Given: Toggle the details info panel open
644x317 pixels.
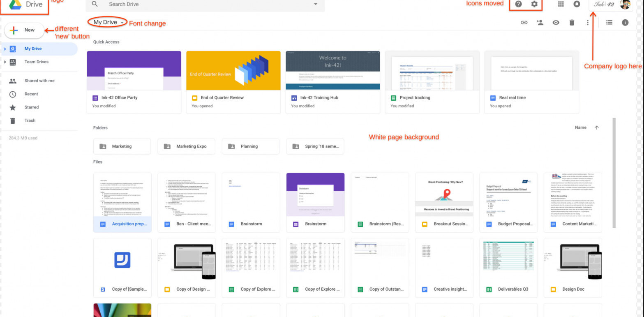Looking at the screenshot, I should pyautogui.click(x=625, y=23).
